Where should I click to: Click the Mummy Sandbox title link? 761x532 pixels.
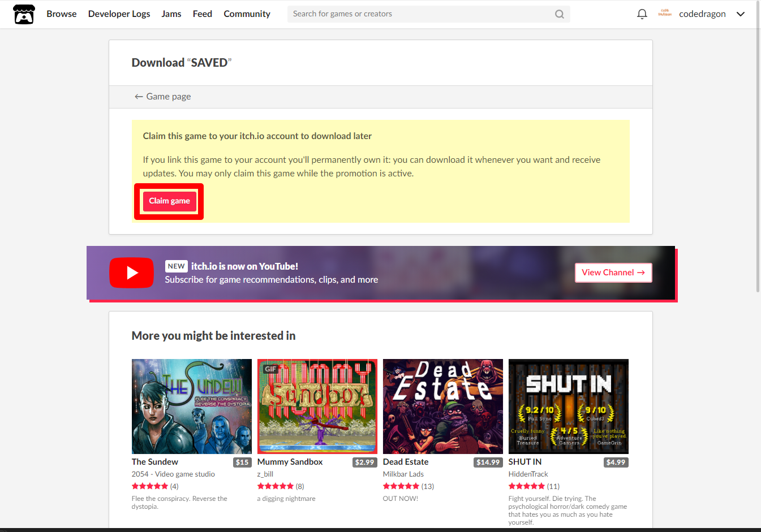(290, 462)
